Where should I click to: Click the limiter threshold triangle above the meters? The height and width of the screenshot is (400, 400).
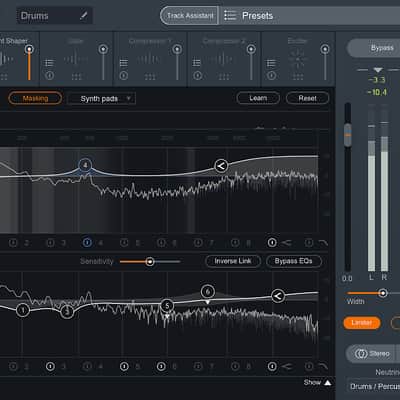pos(378,70)
